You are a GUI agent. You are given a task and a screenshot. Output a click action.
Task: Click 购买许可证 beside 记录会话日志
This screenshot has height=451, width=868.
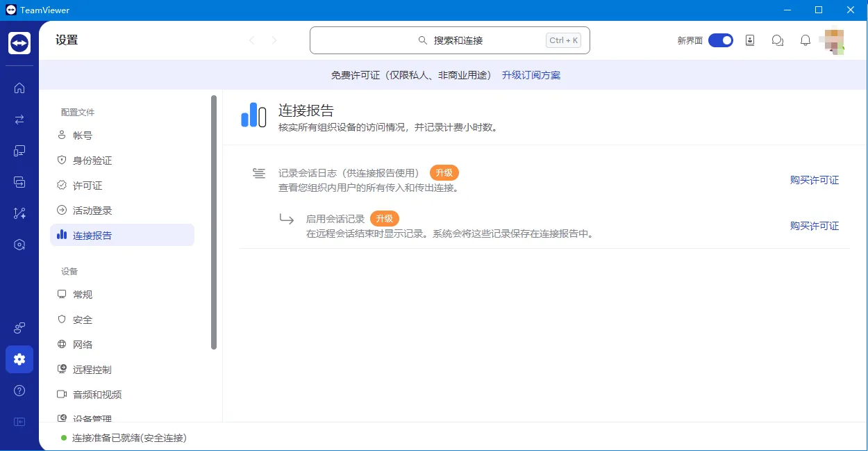pos(815,180)
